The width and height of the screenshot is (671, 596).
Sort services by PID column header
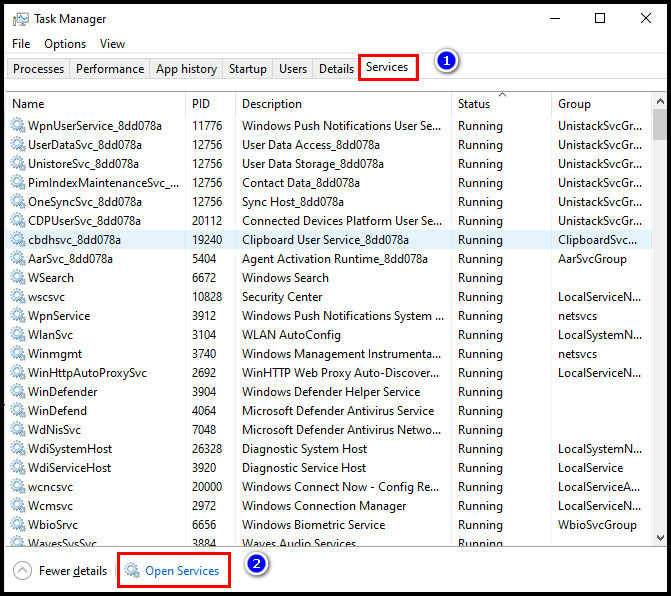pos(210,104)
